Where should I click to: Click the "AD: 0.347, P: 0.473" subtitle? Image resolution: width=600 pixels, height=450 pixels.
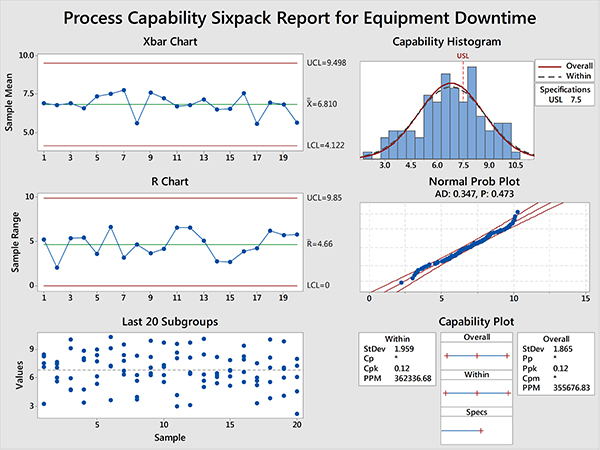[474, 194]
